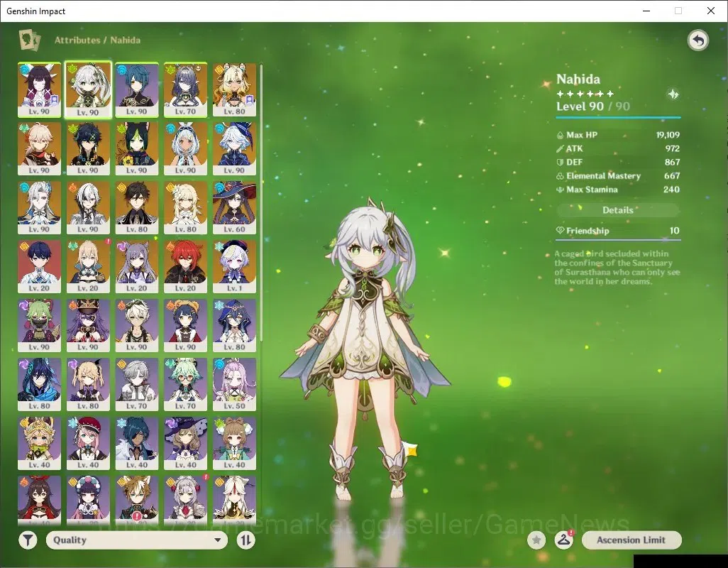Click the sparkle icon next to Nahida's name
Viewport: 728px width, 568px height.
(x=673, y=94)
